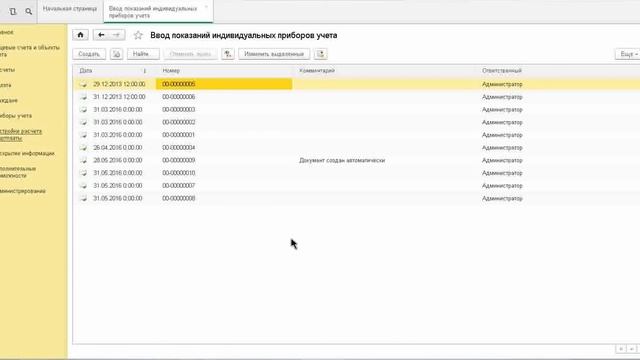Open the Еще dropdown menu
The image size is (640, 360).
point(628,54)
